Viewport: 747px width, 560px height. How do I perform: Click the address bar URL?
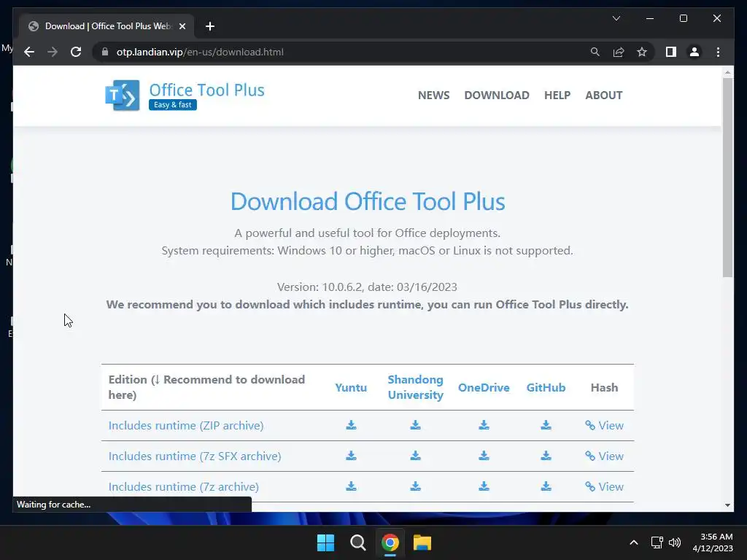pyautogui.click(x=200, y=52)
